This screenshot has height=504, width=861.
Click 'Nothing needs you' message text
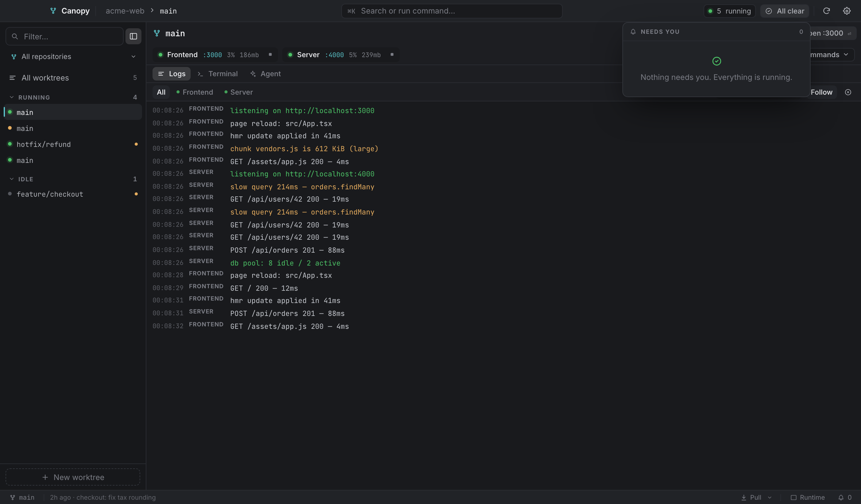(716, 77)
